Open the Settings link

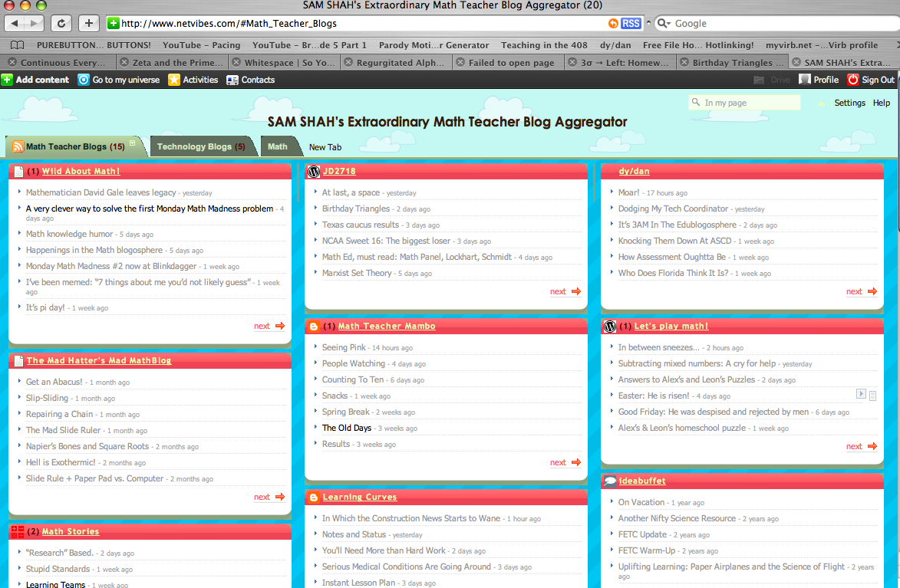click(849, 103)
